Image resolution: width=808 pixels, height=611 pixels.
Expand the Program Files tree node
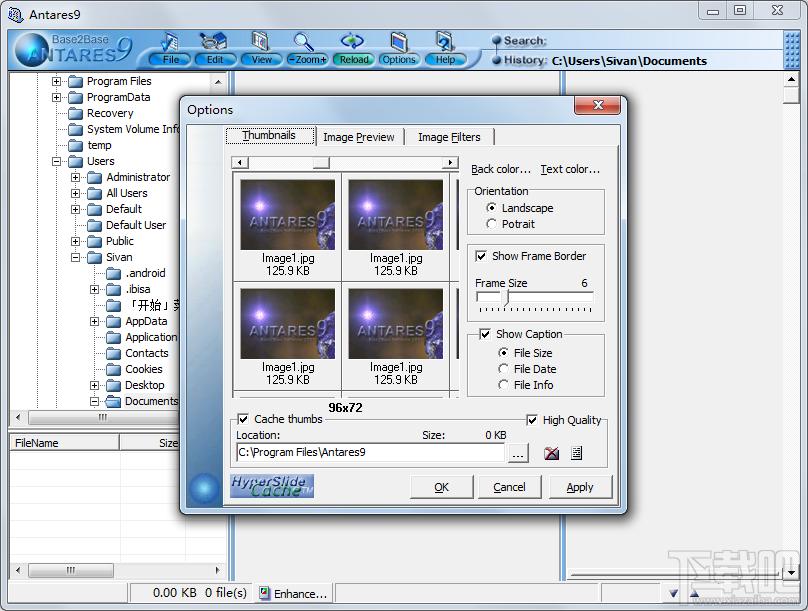tap(57, 81)
